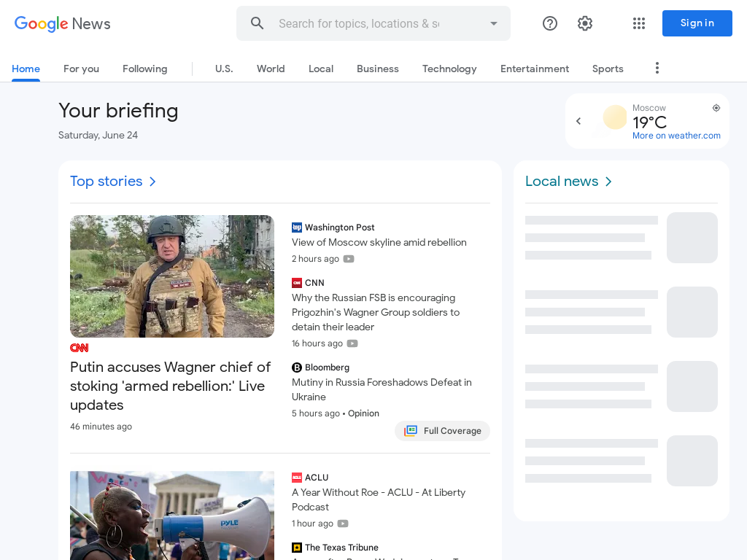
Task: Click the search magnifier icon
Action: click(258, 23)
